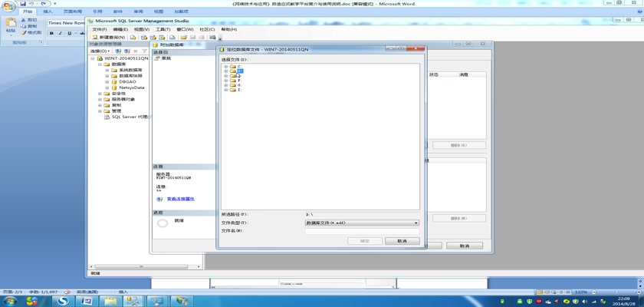The width and height of the screenshot is (644, 307).
Task: Click the Sogou taskbar icon
Action: pos(63,301)
